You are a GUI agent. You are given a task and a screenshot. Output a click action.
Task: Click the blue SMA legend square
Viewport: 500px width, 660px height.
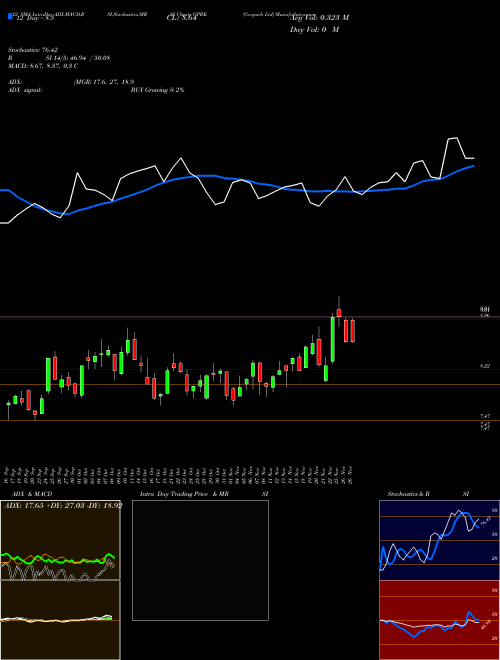[x=10, y=17]
